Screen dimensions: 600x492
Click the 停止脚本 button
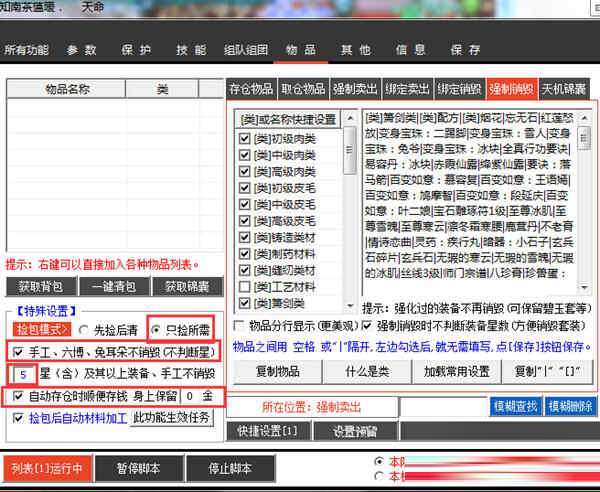[230, 468]
